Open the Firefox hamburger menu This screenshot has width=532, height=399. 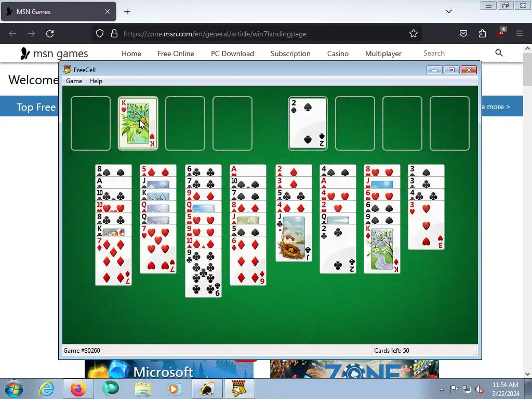520,34
